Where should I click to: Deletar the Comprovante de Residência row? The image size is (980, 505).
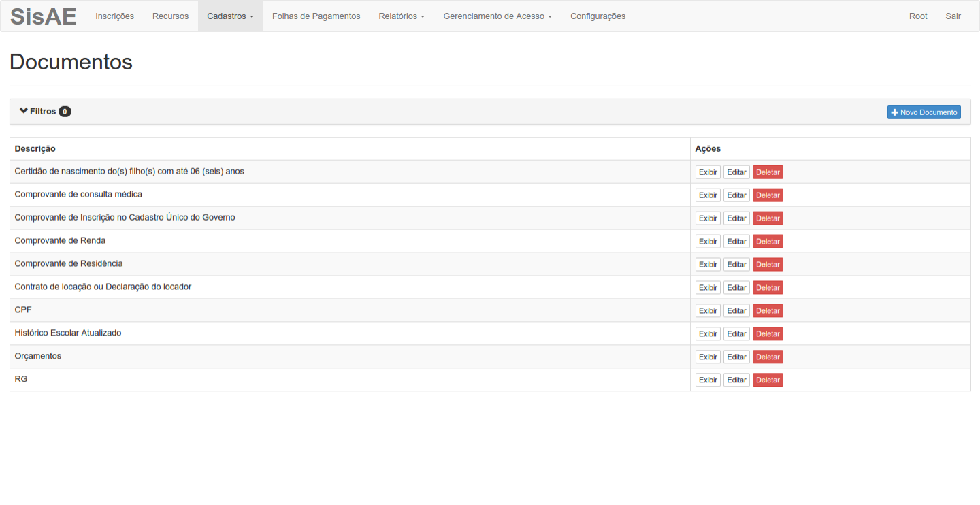(x=768, y=265)
